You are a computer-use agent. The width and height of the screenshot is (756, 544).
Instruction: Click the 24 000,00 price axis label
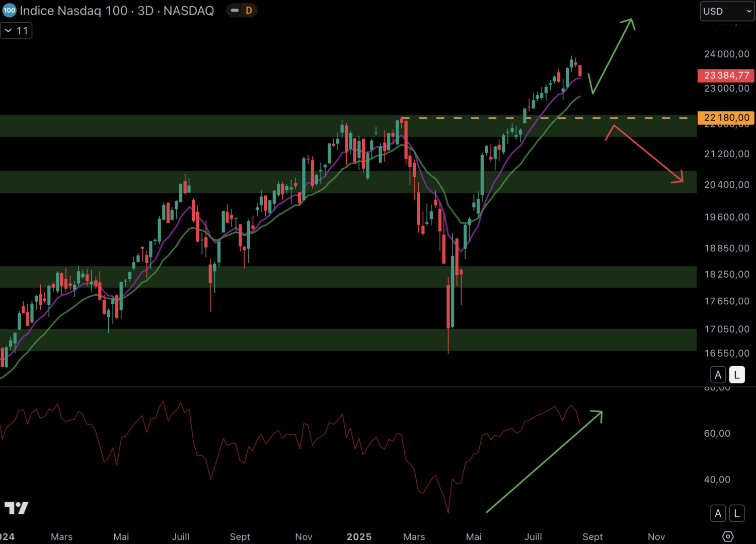point(727,54)
